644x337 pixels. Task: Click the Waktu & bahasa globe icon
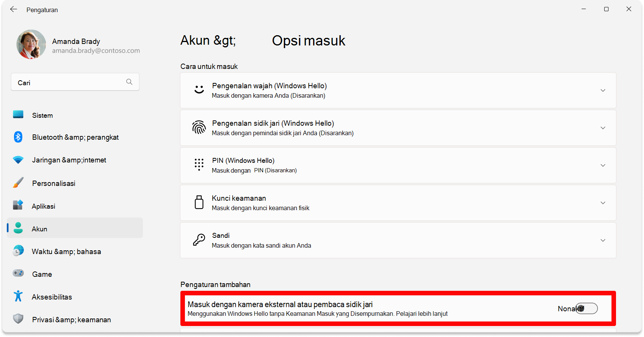click(18, 251)
